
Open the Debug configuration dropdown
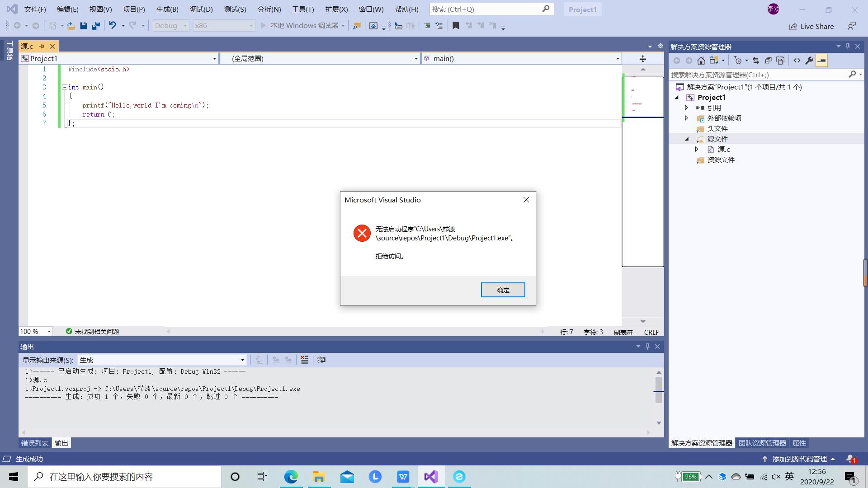171,26
